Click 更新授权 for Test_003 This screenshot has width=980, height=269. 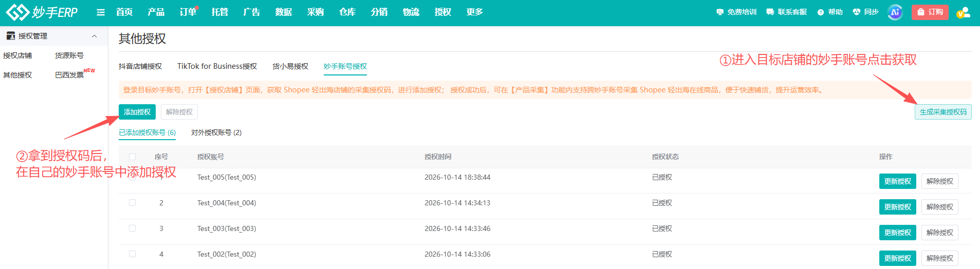click(x=898, y=233)
